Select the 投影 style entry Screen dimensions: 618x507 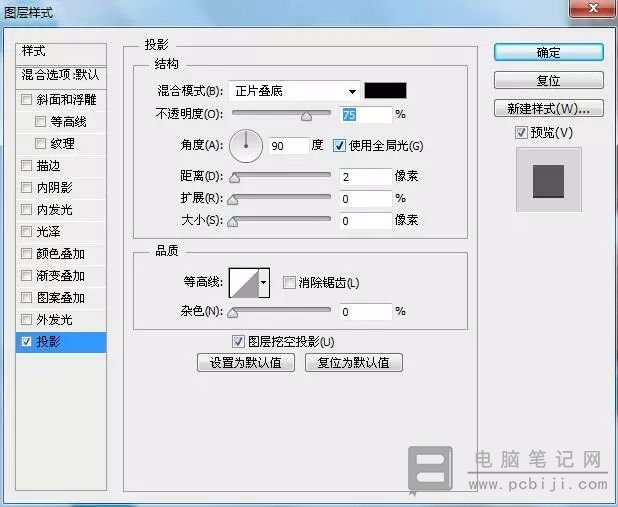61,342
